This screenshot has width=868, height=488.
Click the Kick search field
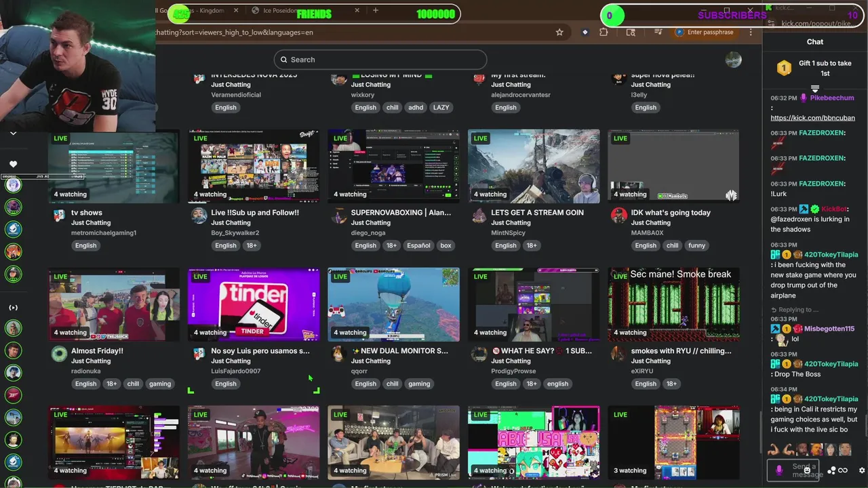coord(380,60)
